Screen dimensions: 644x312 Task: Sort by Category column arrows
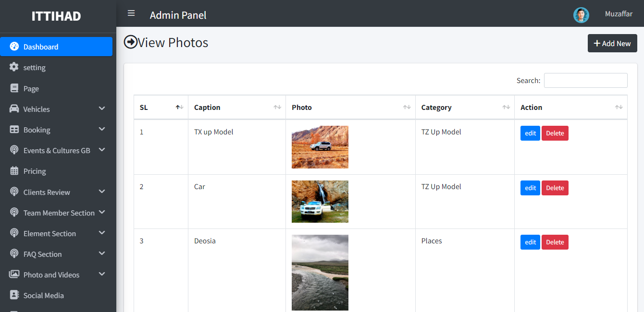(x=506, y=108)
